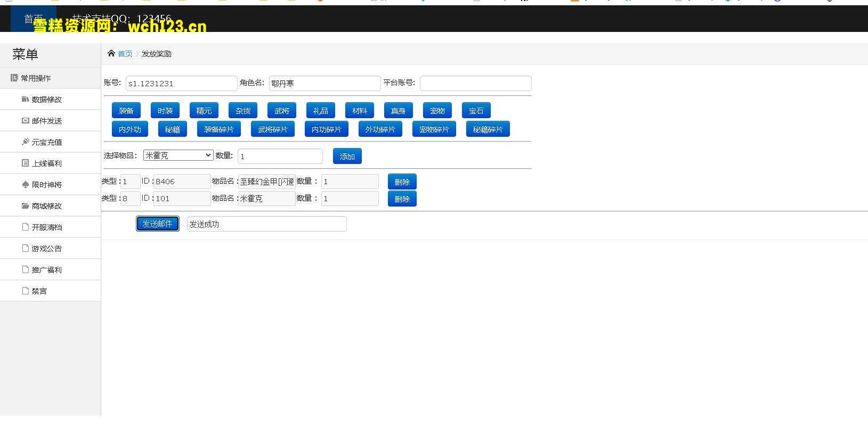Select the 武将 category button
The width and height of the screenshot is (868, 436).
[x=282, y=111]
